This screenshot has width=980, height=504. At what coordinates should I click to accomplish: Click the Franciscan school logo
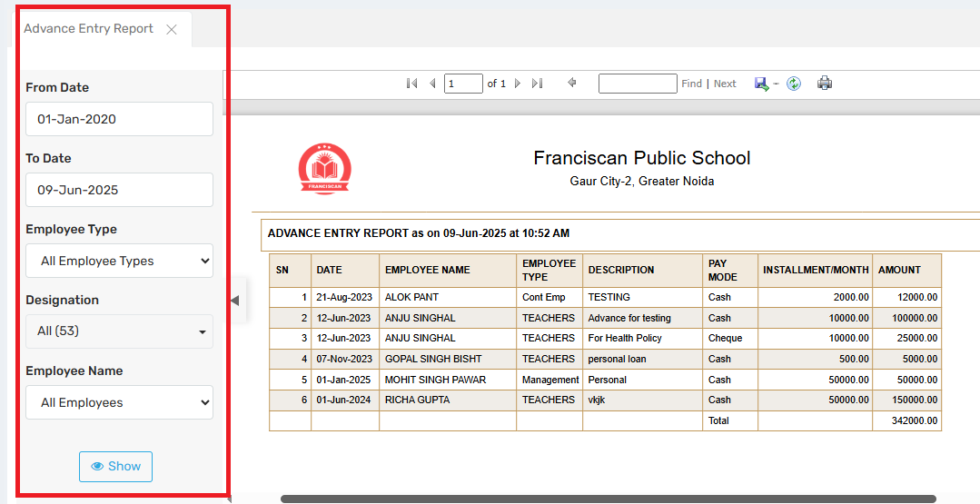point(324,169)
